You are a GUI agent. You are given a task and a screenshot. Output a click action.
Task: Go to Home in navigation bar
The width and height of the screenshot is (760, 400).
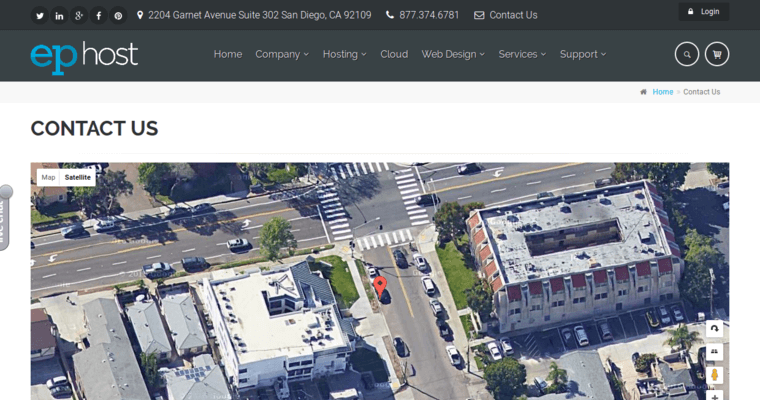[x=228, y=54]
